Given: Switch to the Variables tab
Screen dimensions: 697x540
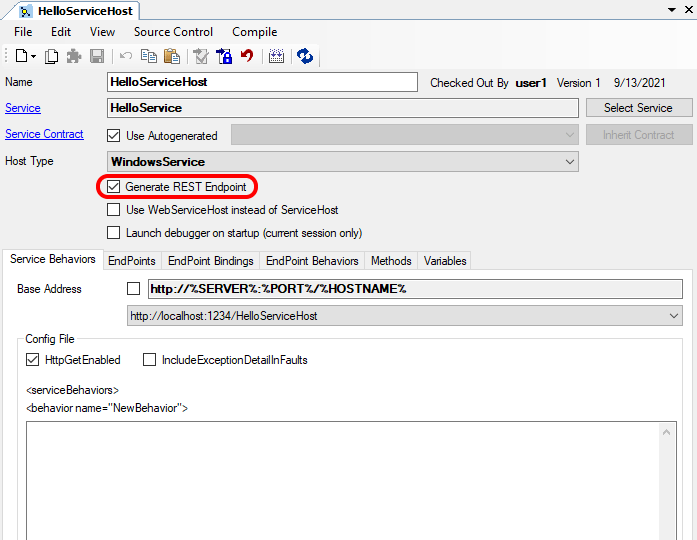Looking at the screenshot, I should pyautogui.click(x=445, y=261).
